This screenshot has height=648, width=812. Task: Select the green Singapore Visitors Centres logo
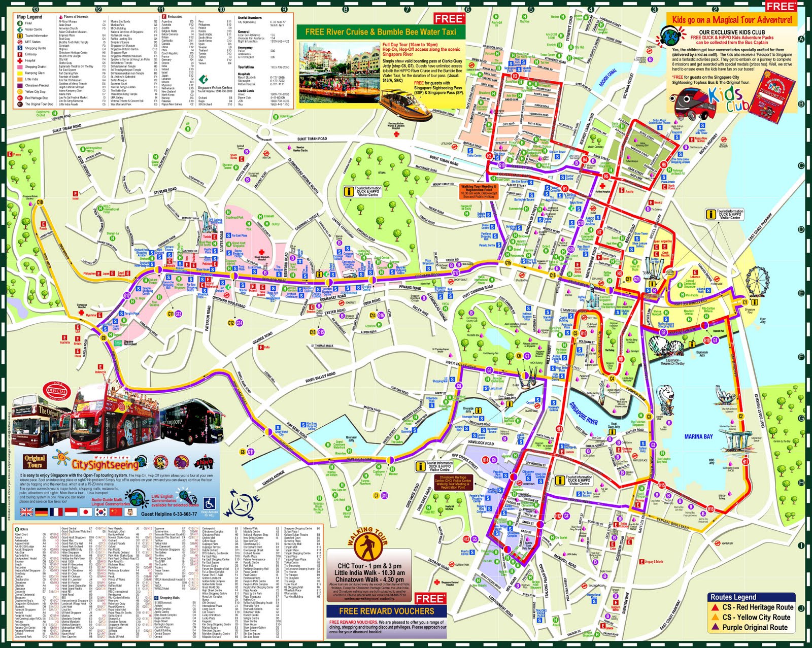tap(203, 80)
